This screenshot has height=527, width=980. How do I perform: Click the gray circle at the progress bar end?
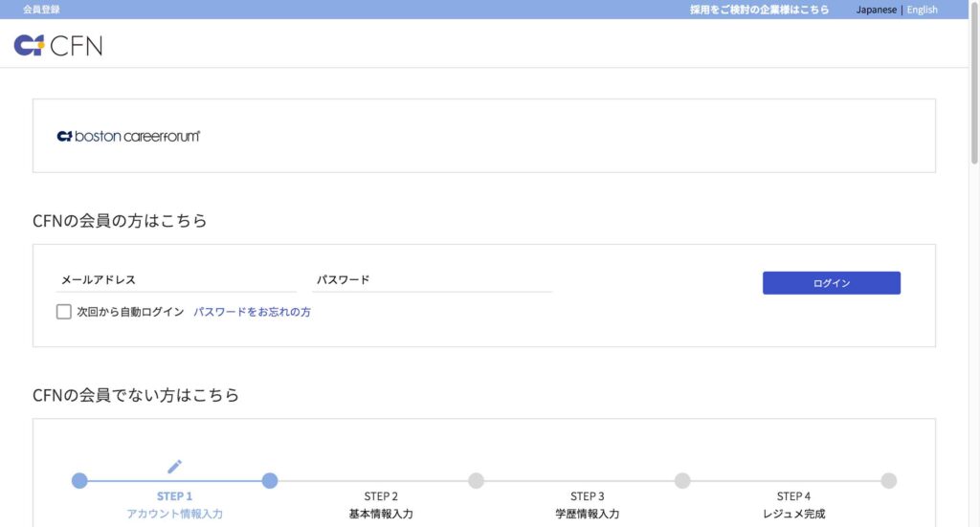tap(888, 480)
